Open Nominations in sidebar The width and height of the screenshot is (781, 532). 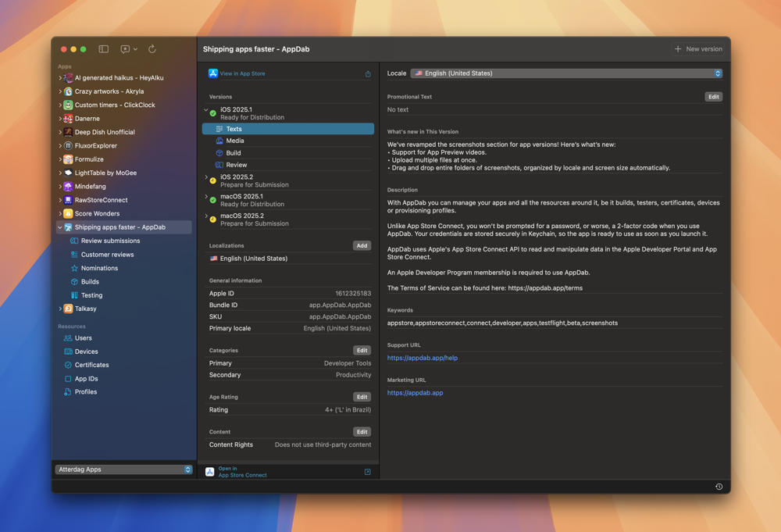tap(100, 268)
